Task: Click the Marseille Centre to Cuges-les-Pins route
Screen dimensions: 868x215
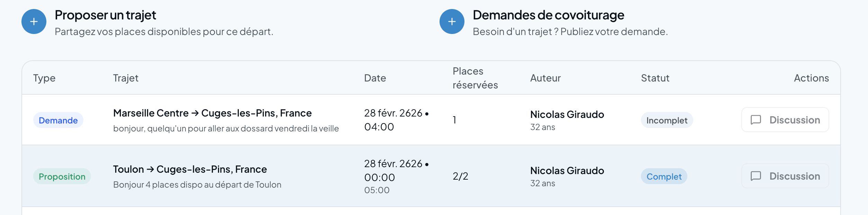Action: click(212, 113)
